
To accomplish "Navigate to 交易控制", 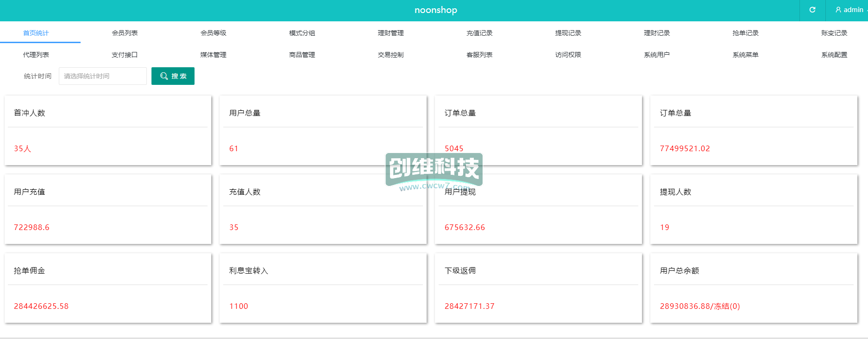I will pos(391,55).
